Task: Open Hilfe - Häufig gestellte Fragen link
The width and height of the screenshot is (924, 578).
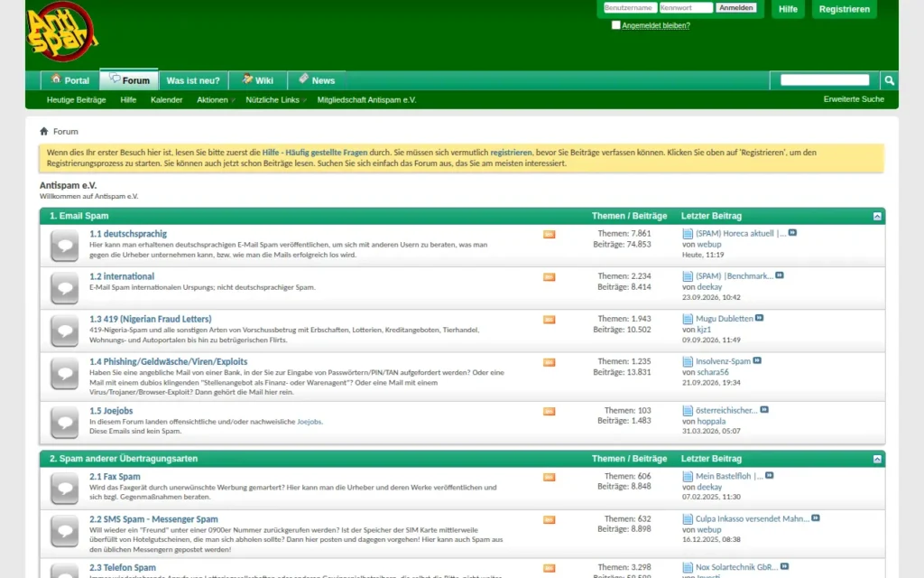Action: [315, 152]
